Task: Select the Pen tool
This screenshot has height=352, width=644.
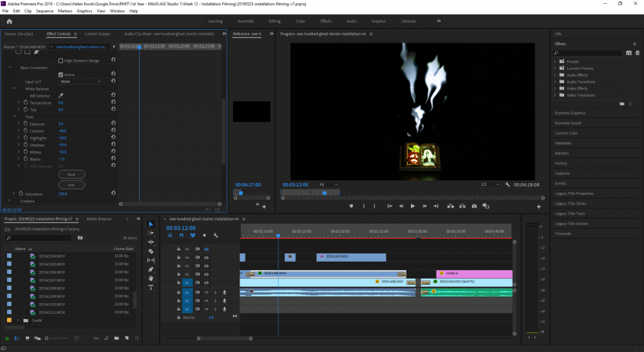Action: tap(151, 269)
